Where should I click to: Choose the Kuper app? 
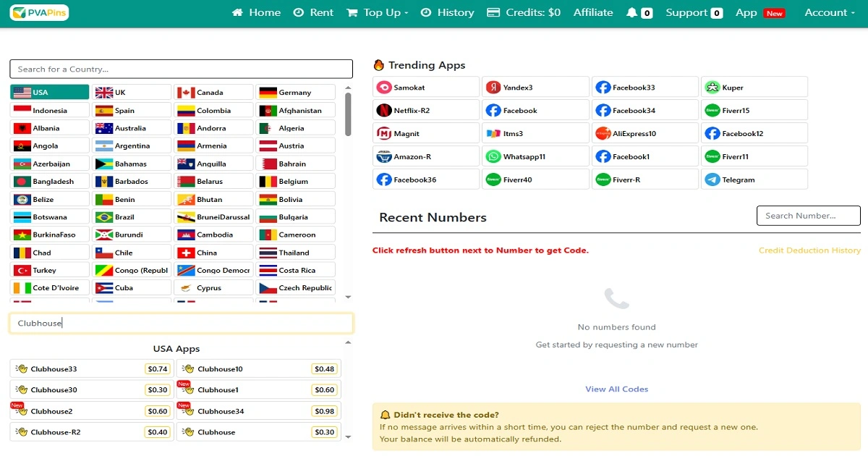pyautogui.click(x=754, y=87)
